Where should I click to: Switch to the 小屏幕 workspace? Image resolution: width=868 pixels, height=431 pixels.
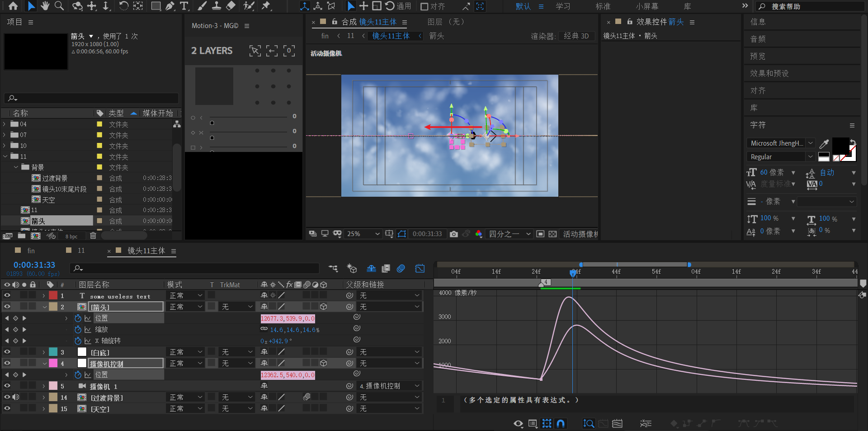647,6
